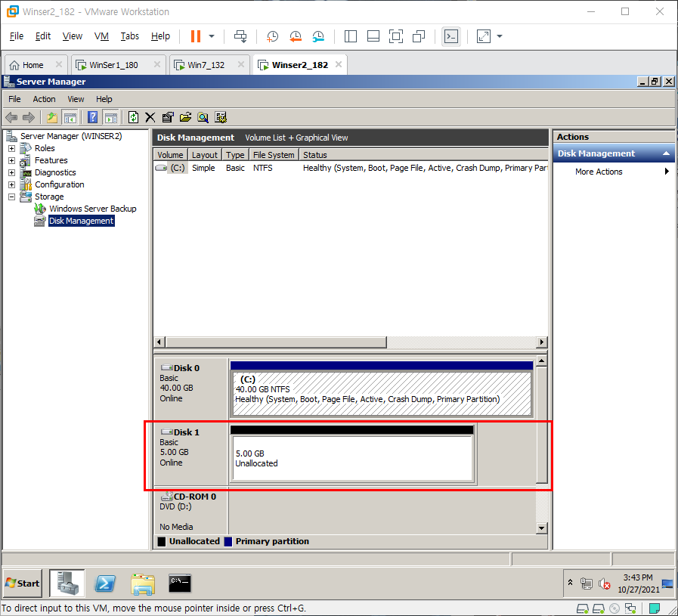This screenshot has height=616, width=678.
Task: Sort by the Volume column header
Action: (x=170, y=155)
